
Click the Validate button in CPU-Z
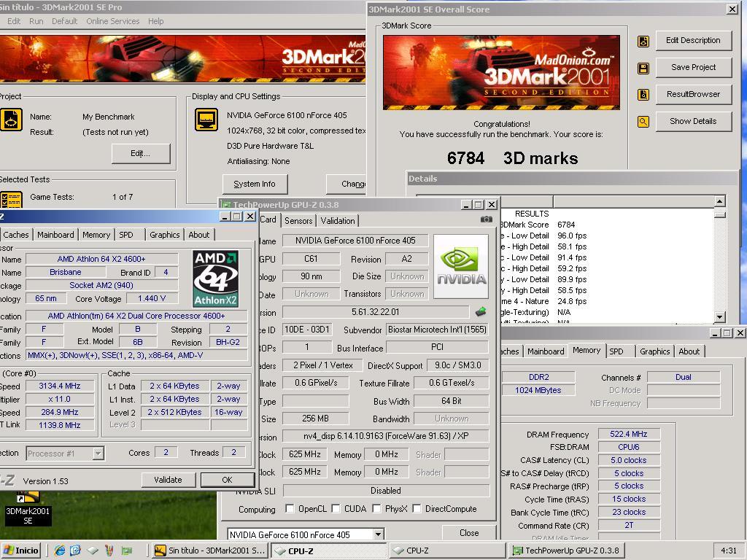coord(169,480)
